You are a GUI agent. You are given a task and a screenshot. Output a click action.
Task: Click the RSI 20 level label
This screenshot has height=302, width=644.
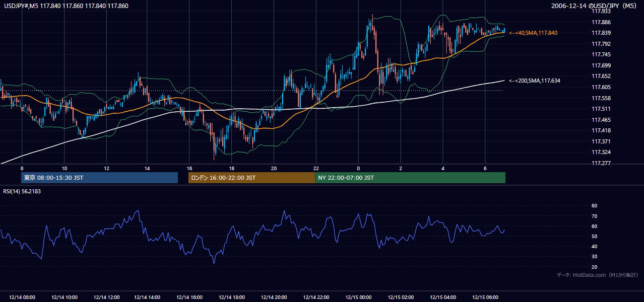point(594,267)
